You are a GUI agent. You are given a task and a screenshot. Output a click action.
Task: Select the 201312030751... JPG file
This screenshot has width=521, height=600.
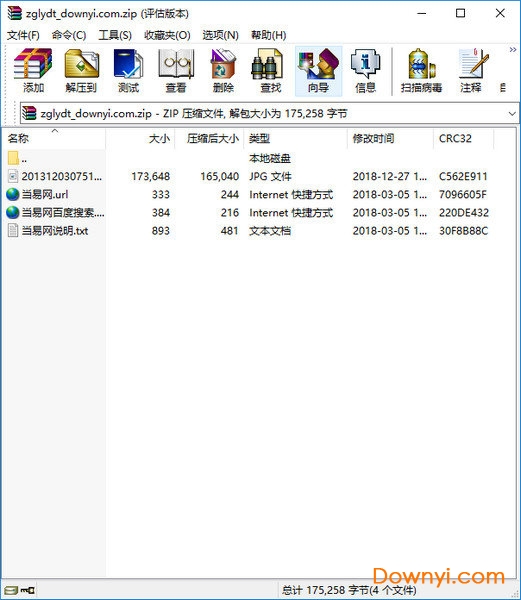tap(249, 176)
